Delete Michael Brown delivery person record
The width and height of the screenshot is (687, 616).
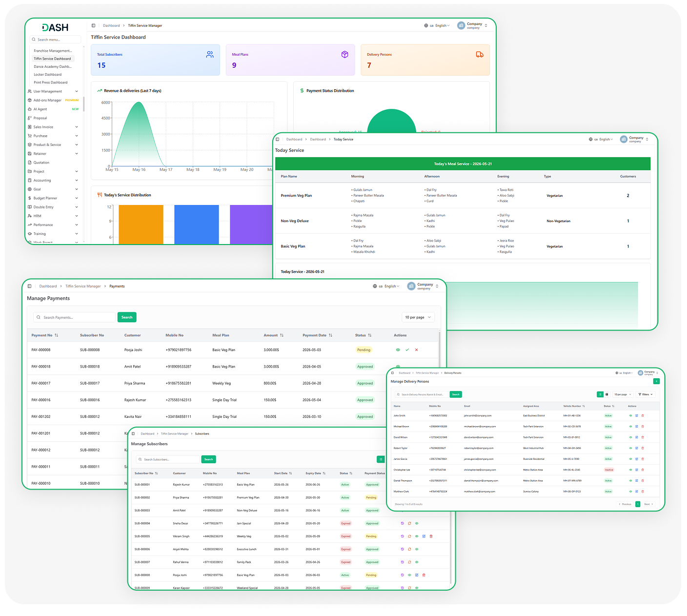tap(643, 427)
